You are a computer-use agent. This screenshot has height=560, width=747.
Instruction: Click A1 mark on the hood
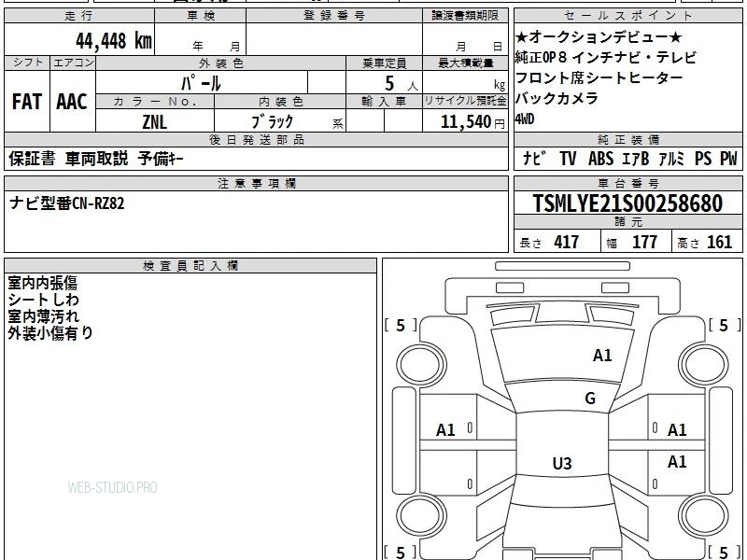[x=602, y=356]
